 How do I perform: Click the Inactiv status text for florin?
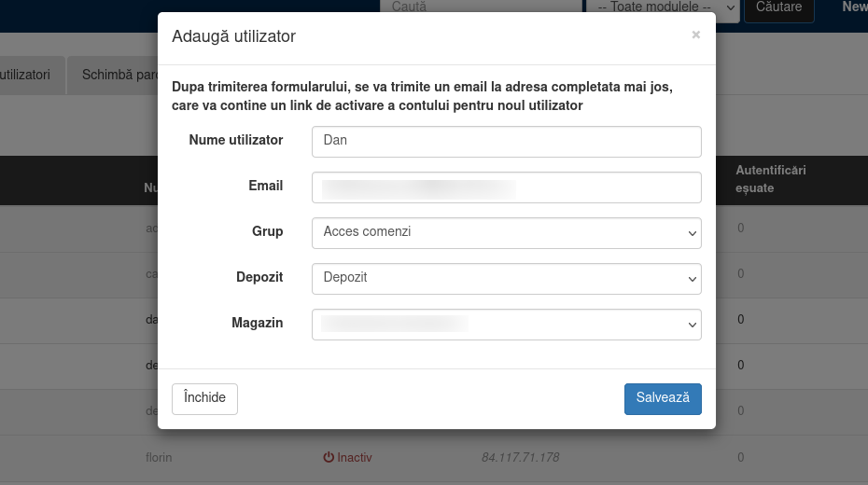[x=355, y=457]
